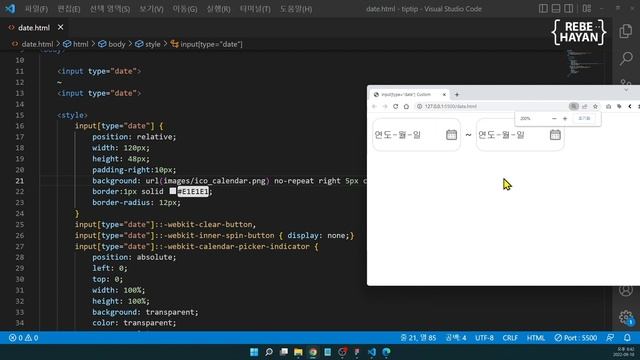This screenshot has height=360, width=640.
Task: Open the 보기(V) menu
Action: tap(151, 9)
